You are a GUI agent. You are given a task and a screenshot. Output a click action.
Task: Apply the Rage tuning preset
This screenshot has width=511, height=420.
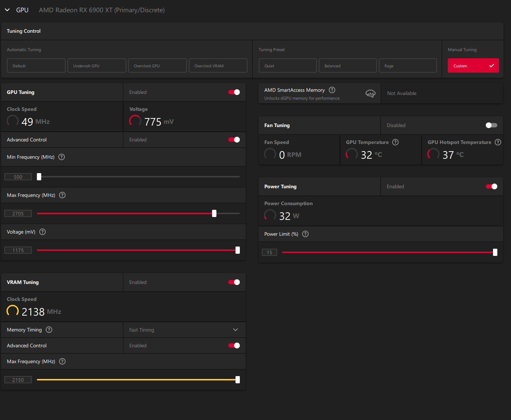coord(408,66)
